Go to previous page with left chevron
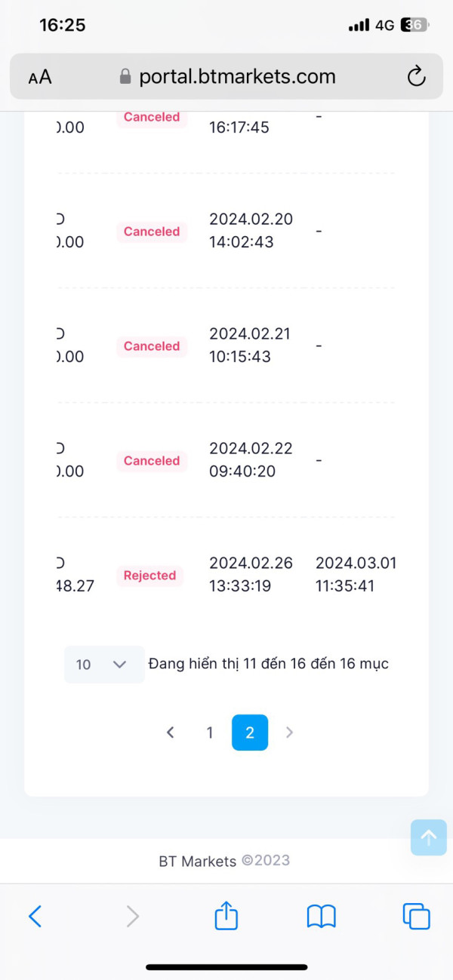 171,733
